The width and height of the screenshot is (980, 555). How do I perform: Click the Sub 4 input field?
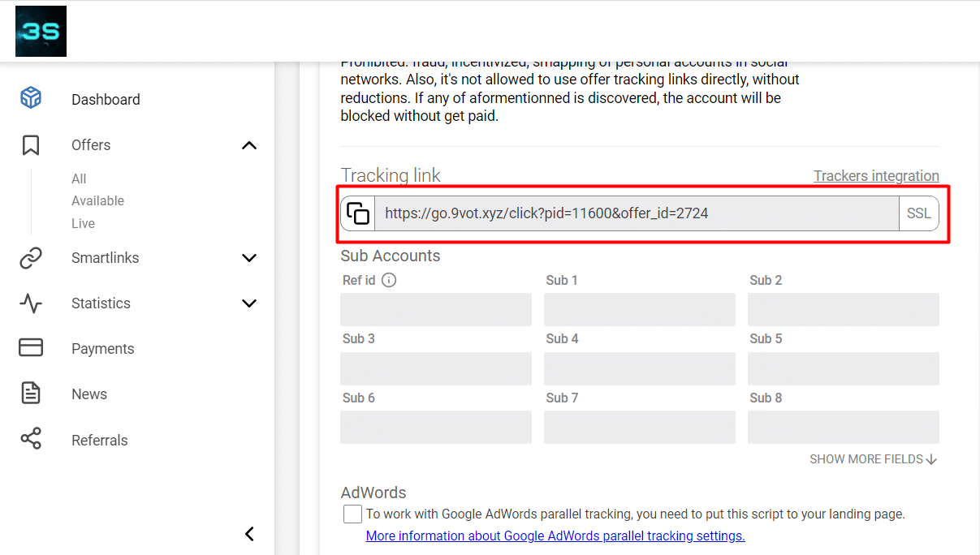[x=640, y=368]
